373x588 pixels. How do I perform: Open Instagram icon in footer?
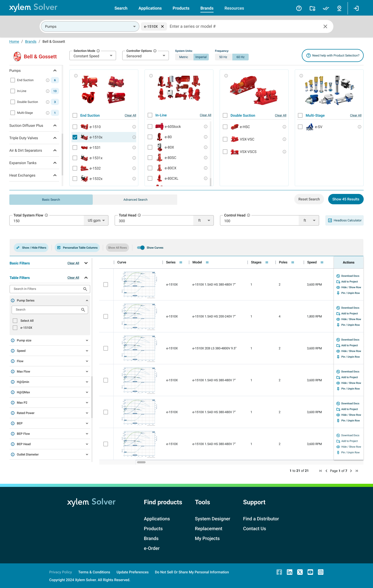[321, 572]
